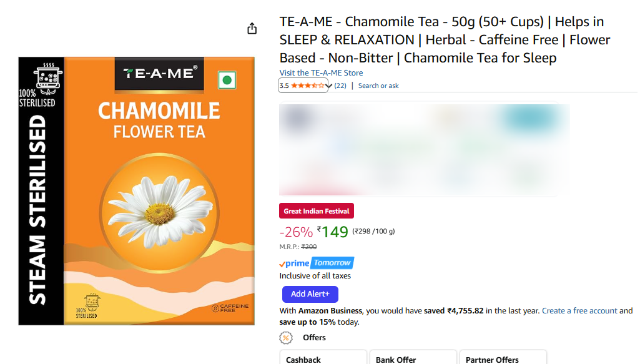Click the Prime logo icon

click(294, 263)
